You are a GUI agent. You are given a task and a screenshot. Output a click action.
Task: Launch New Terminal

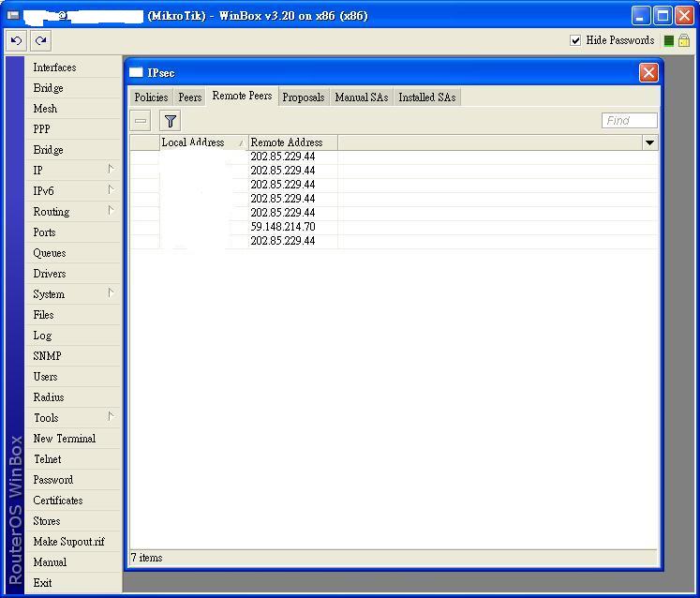[x=73, y=439]
